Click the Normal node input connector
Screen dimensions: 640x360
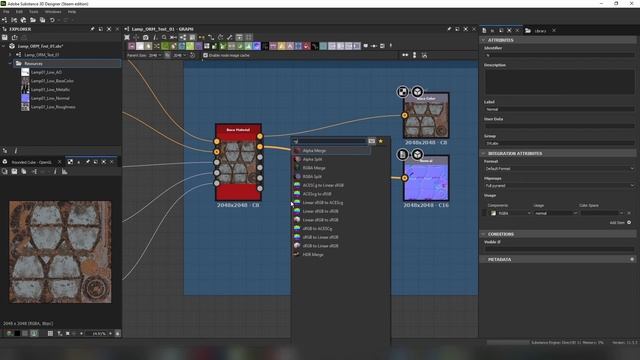[x=404, y=178]
